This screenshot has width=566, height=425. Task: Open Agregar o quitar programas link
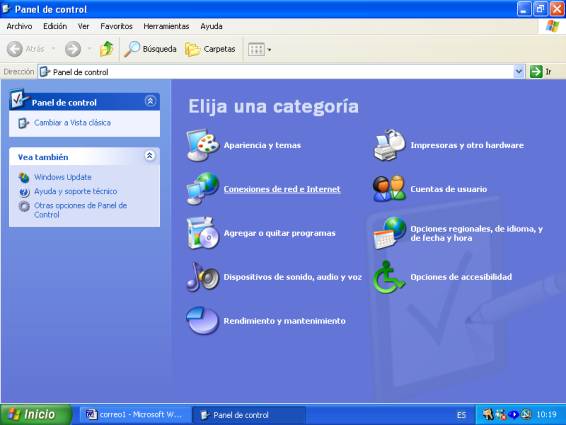click(279, 233)
